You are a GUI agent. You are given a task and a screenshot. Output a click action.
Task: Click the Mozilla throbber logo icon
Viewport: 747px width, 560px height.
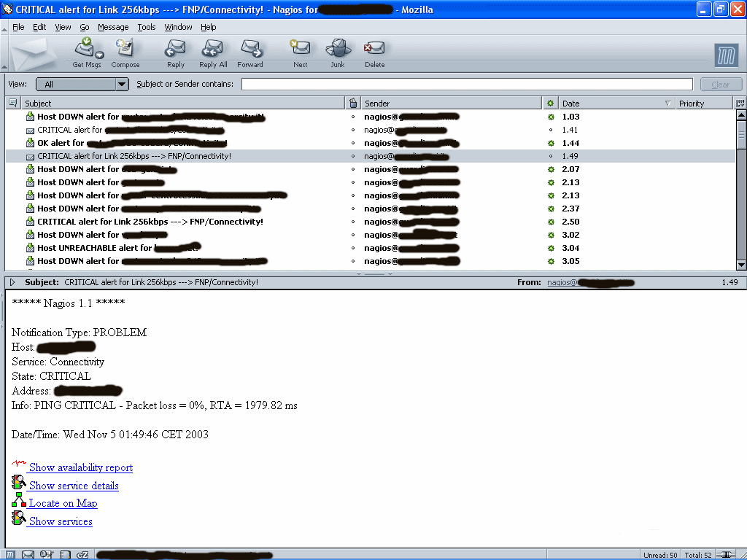click(x=727, y=55)
